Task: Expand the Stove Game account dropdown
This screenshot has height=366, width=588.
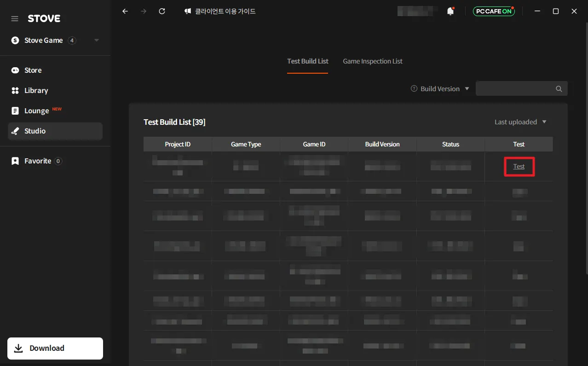Action: (97, 41)
